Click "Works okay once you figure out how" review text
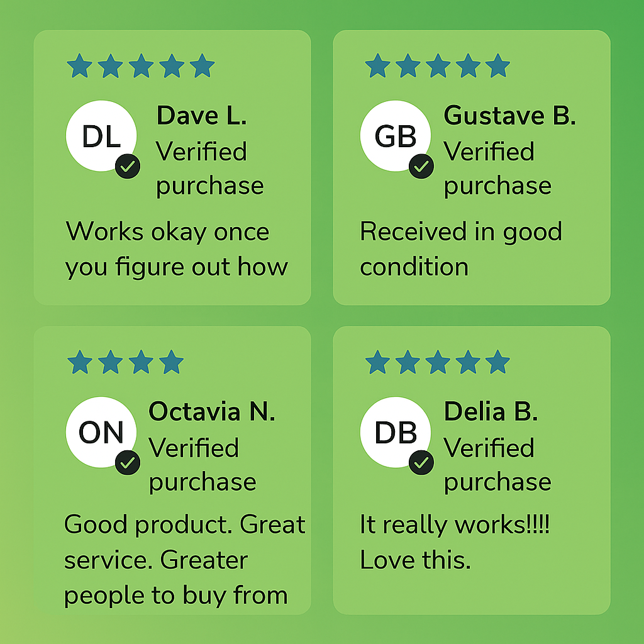The width and height of the screenshot is (644, 644). click(176, 249)
